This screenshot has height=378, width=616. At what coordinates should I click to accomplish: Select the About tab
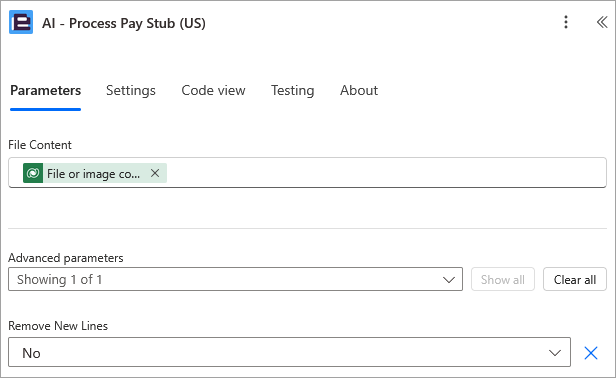click(359, 90)
